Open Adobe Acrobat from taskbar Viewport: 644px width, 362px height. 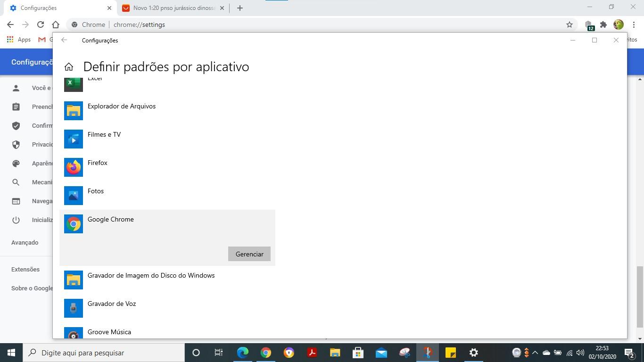tap(312, 353)
